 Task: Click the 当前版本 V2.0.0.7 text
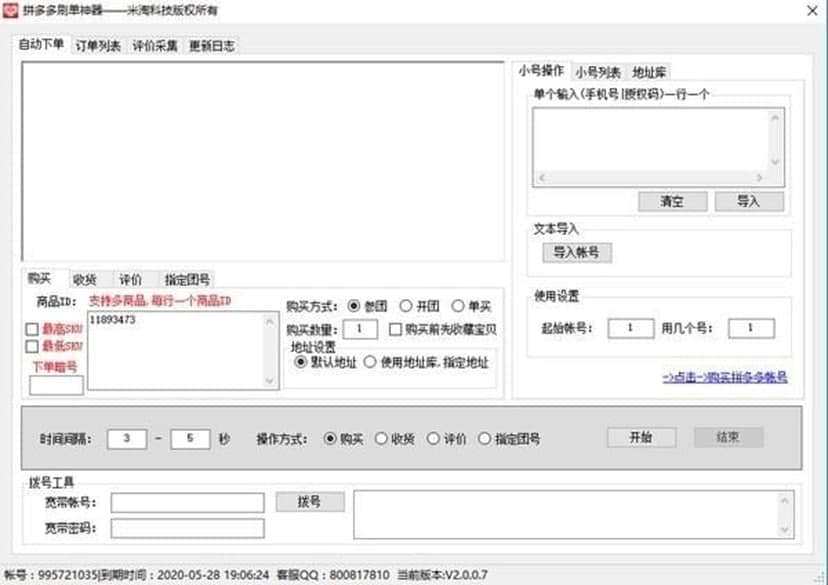(442, 575)
